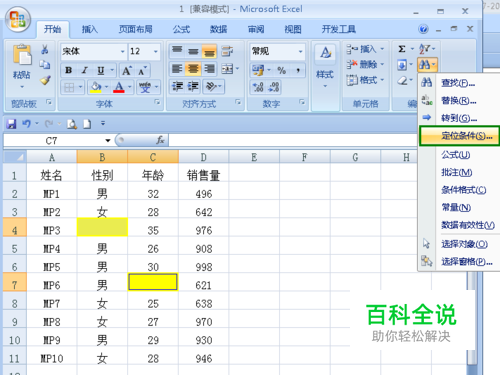Click the Undo icon
The image size is (500, 375).
[26, 124]
